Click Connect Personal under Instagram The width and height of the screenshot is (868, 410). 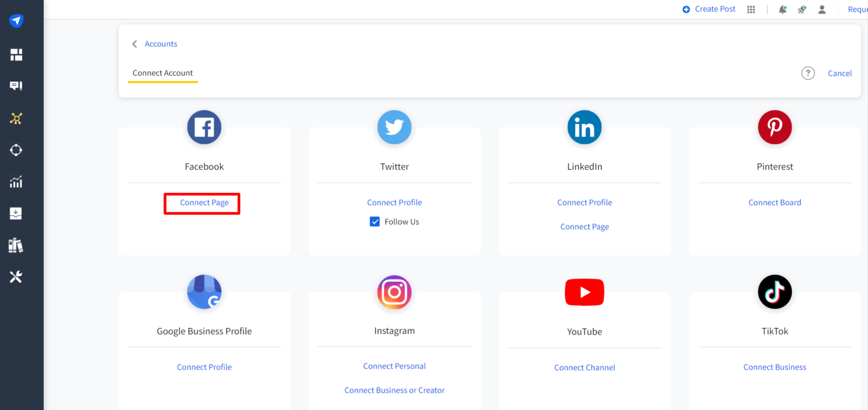click(395, 366)
